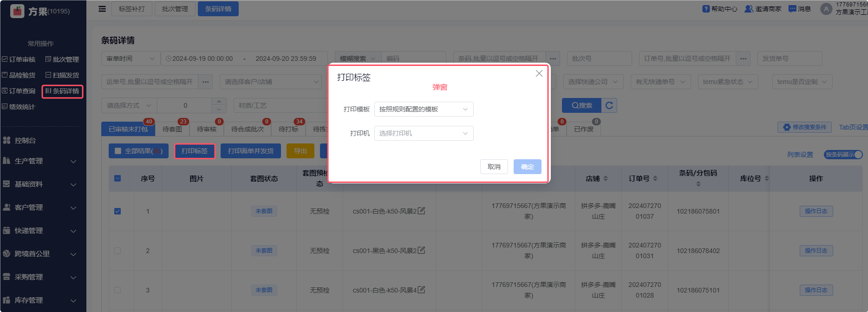
Task: Click 取消 in the print dialog
Action: [494, 167]
